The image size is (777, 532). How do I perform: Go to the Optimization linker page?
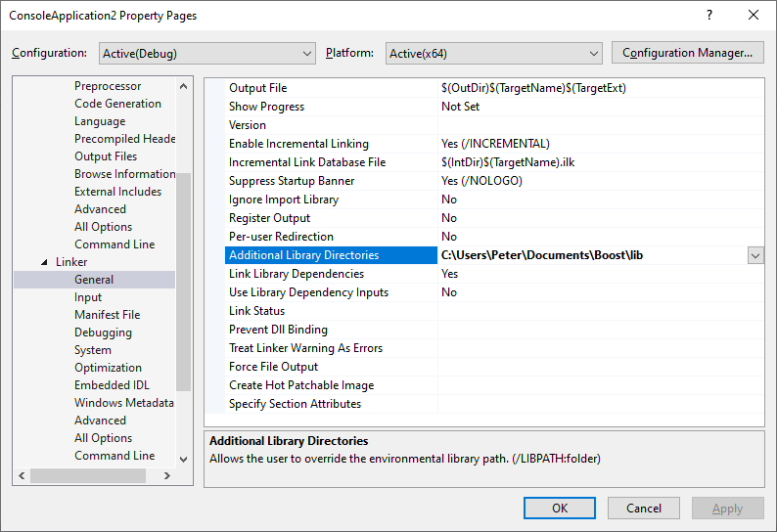tap(108, 368)
